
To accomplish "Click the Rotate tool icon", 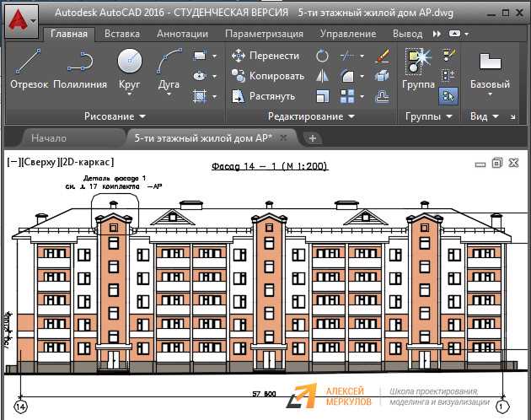I will 322,56.
